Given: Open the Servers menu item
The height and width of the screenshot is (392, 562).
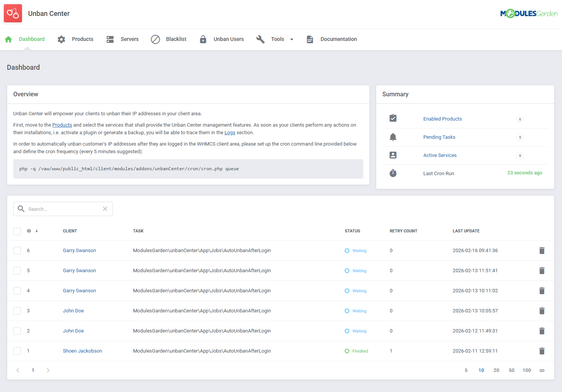Looking at the screenshot, I should click(130, 39).
